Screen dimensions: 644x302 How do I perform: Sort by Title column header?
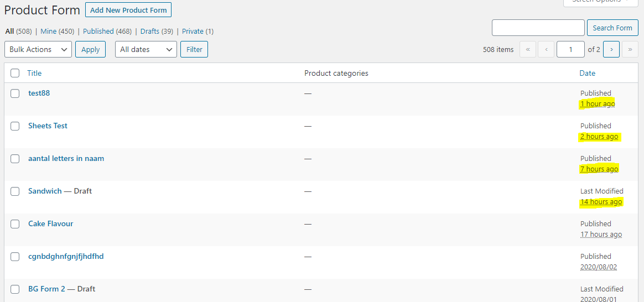coord(34,73)
